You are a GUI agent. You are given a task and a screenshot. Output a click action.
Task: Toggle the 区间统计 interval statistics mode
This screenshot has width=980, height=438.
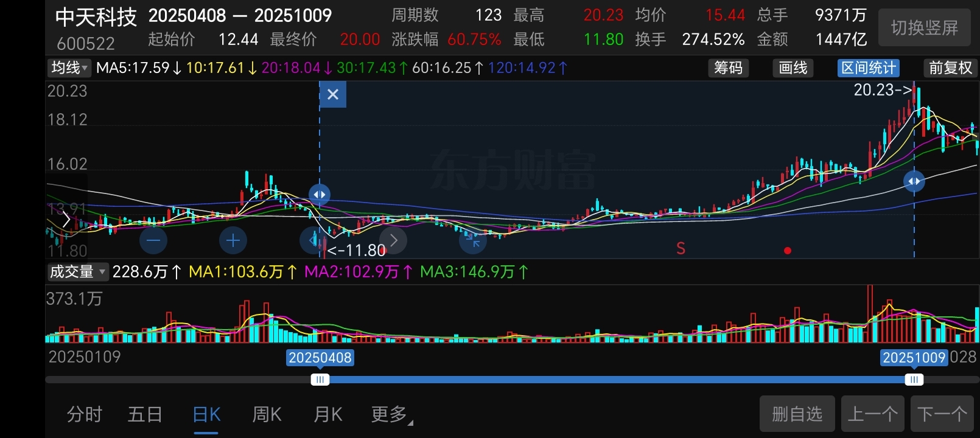point(869,68)
